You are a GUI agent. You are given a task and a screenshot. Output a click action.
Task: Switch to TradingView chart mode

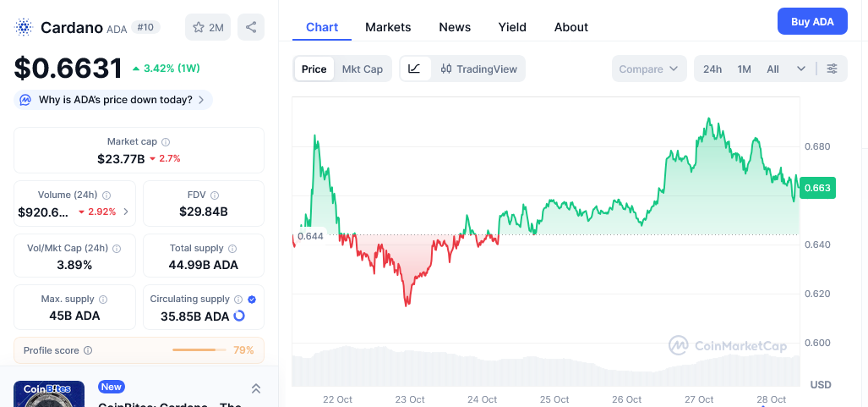[x=479, y=69]
